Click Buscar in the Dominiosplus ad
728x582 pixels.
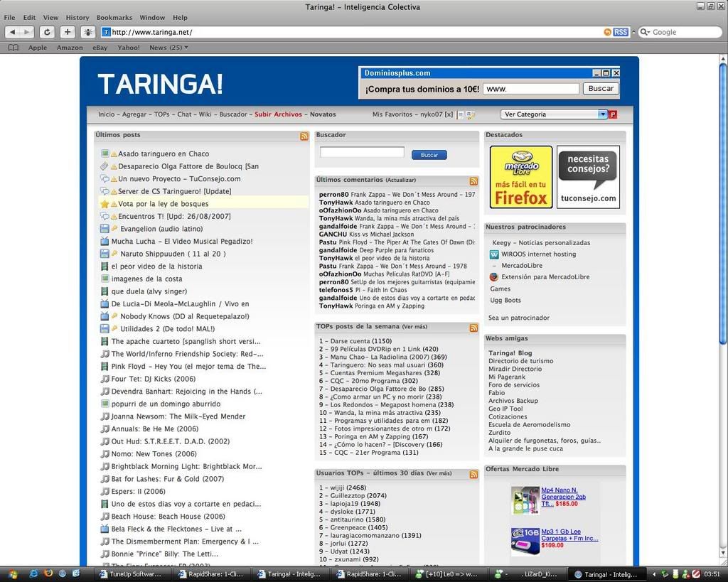coord(601,89)
